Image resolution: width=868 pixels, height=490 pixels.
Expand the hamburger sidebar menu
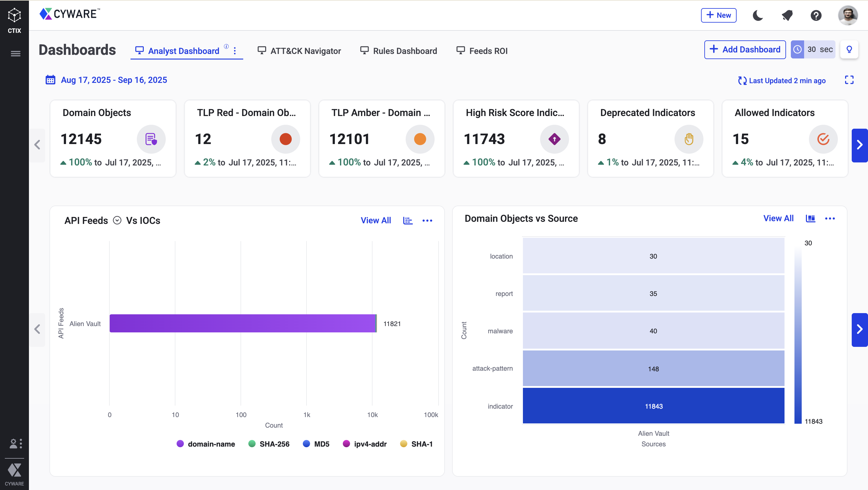click(15, 54)
